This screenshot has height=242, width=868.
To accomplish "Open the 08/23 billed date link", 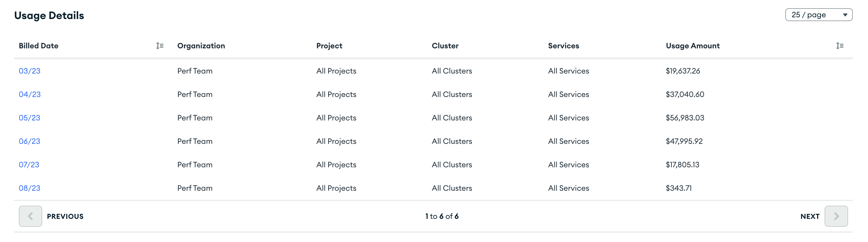I will pyautogui.click(x=30, y=188).
